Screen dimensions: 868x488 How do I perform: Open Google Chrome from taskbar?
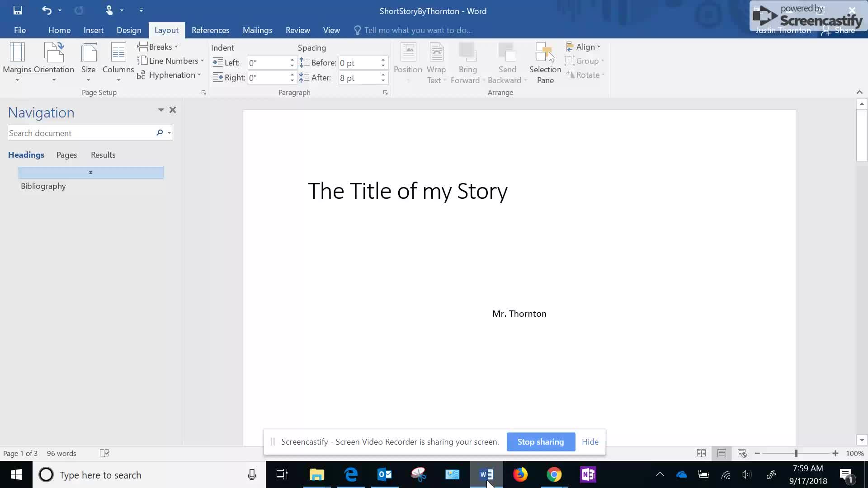coord(554,474)
